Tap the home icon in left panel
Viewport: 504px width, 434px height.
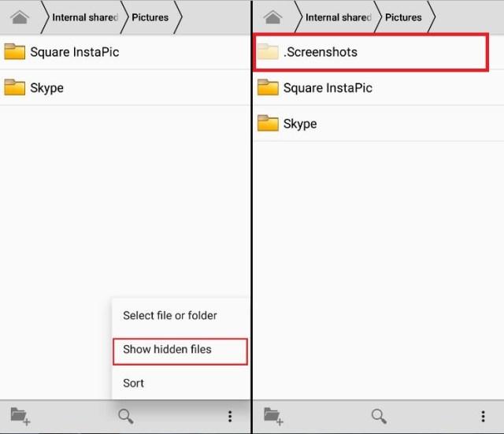(20, 17)
